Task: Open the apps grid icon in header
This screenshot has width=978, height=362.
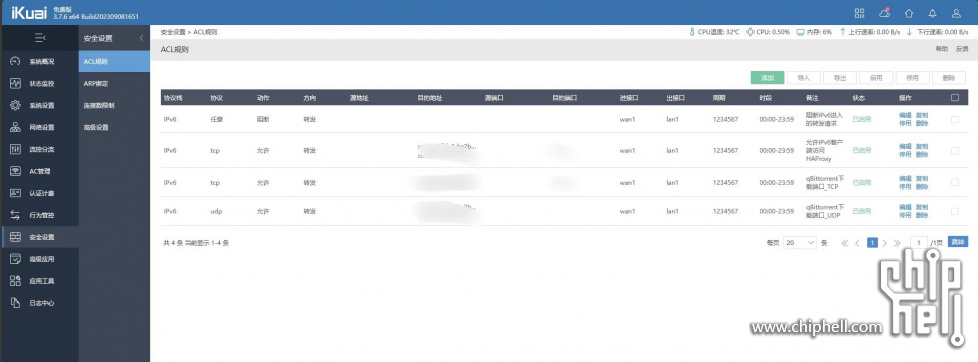Action: (859, 13)
